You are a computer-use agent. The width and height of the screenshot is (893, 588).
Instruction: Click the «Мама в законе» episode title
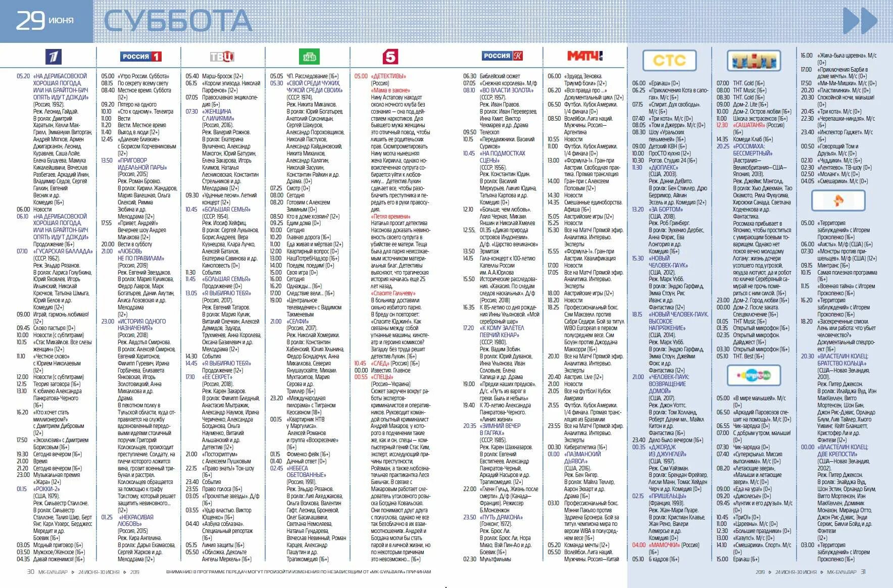coord(390,90)
